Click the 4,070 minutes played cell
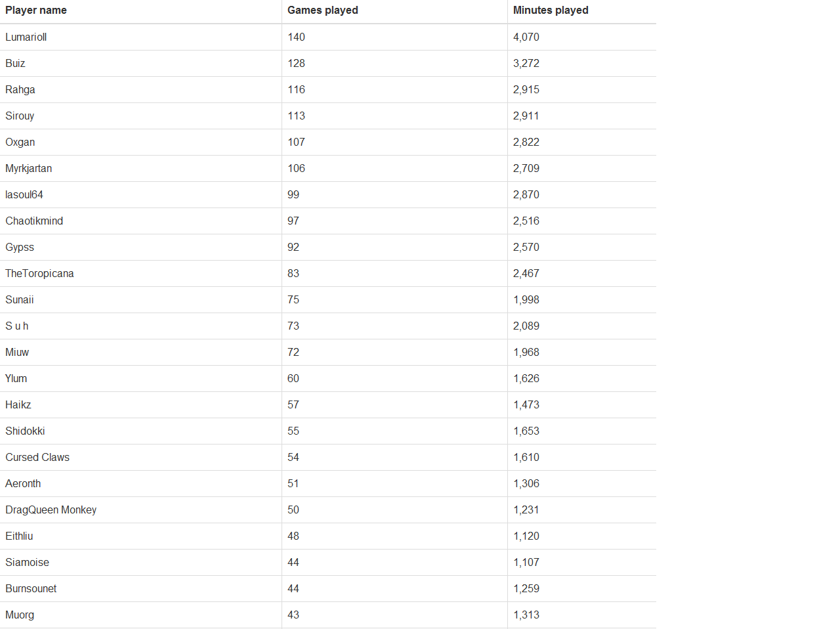This screenshot has width=840, height=629. [x=526, y=37]
